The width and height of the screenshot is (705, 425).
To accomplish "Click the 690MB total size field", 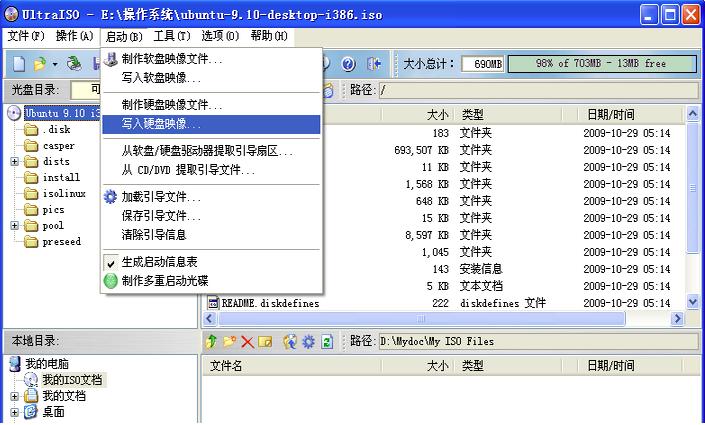I will [x=483, y=64].
